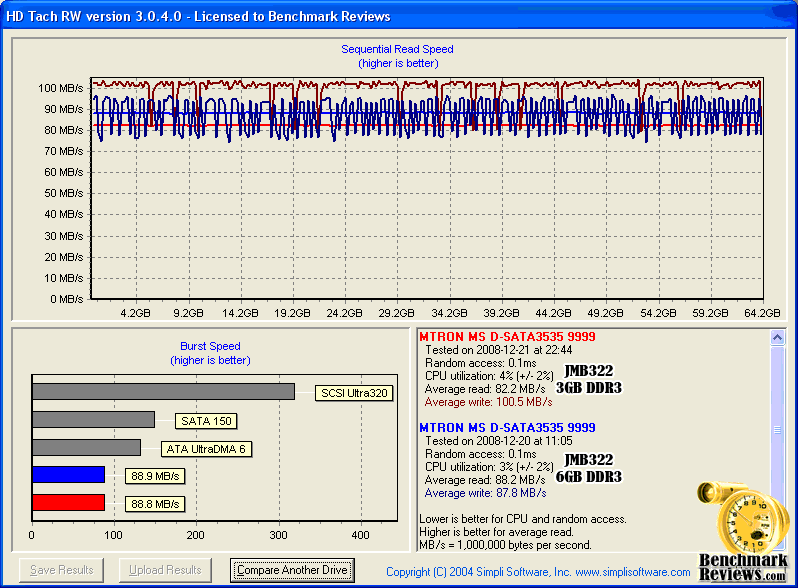Click the greyed Save Results button
Image resolution: width=798 pixels, height=588 pixels.
(x=62, y=570)
